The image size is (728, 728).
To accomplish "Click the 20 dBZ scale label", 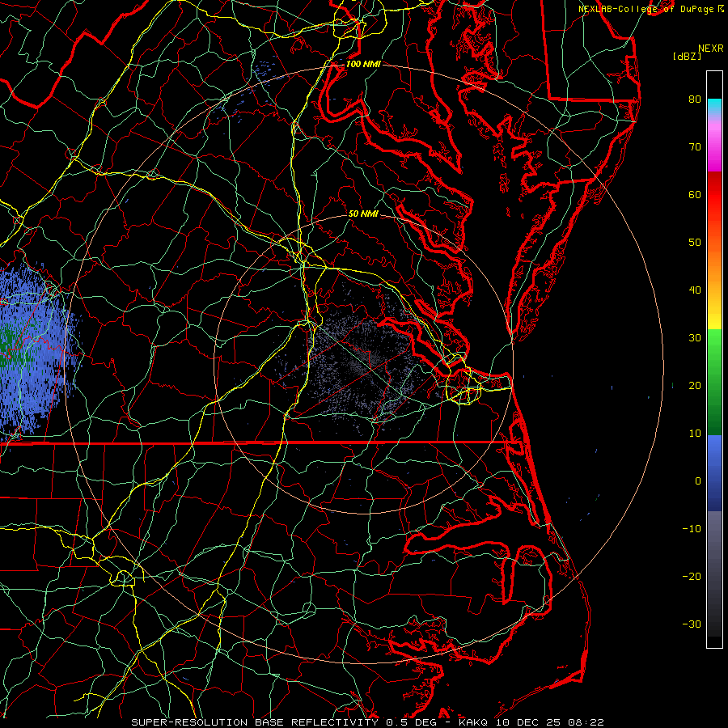I will (x=695, y=386).
